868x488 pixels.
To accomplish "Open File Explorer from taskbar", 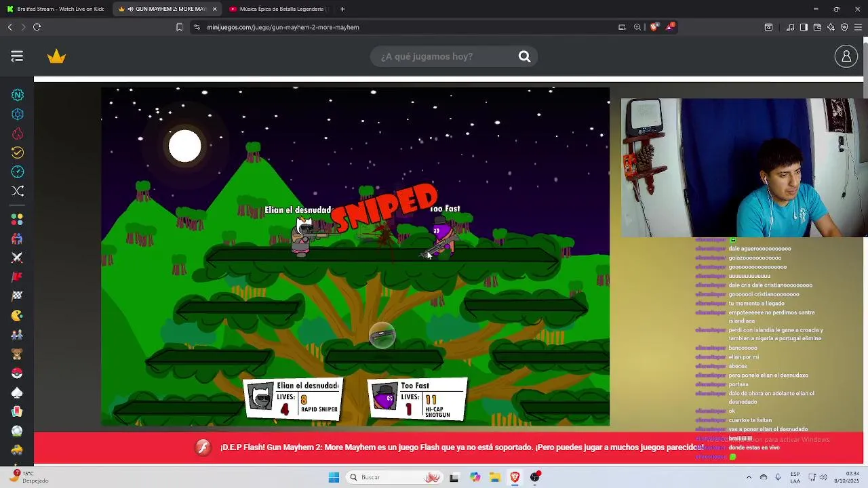I will (495, 477).
